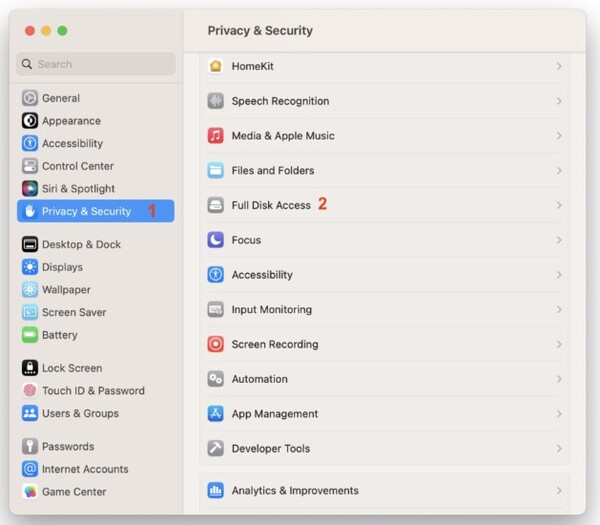Click the Screen Saver icon
Screen dimensions: 600x525
tap(30, 312)
